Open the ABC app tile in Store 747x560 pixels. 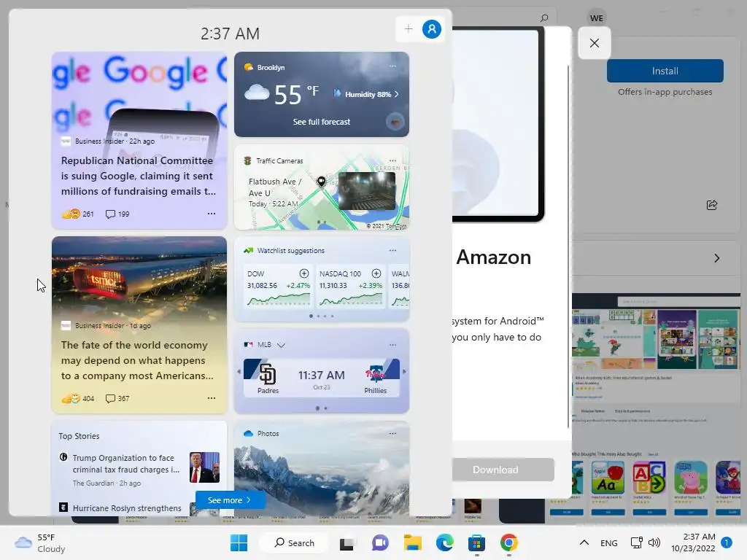coord(649,477)
